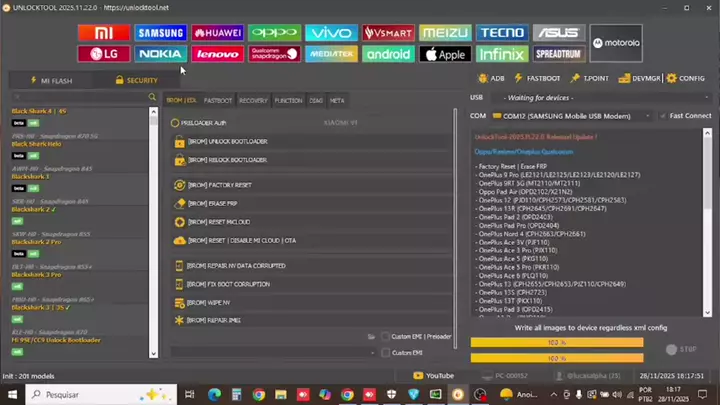Check the Custom EMI | Preloader box
Screen dimensions: 720x405
point(386,337)
